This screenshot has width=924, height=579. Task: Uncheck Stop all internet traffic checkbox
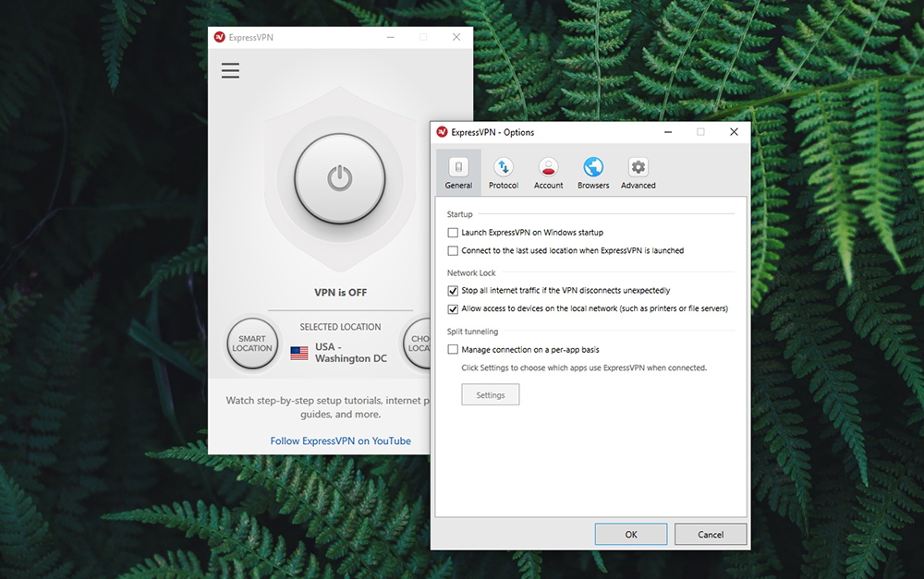453,291
